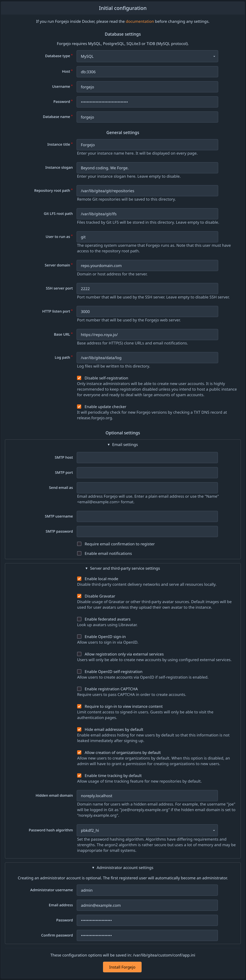Check Enable email notifications box
The width and height of the screenshot is (246, 980).
(79, 553)
